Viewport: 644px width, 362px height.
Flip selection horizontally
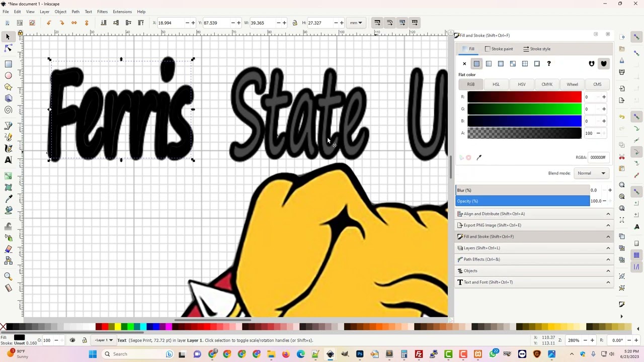point(74,23)
